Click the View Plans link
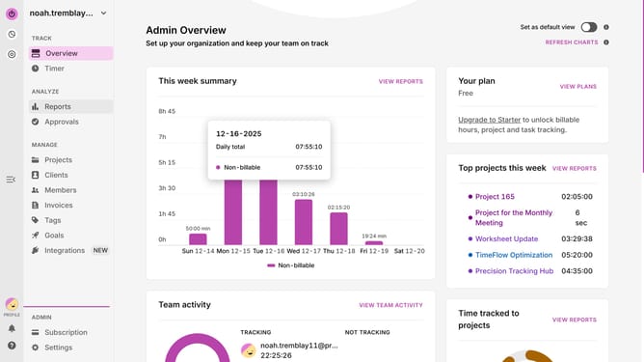644x362 pixels. [577, 86]
